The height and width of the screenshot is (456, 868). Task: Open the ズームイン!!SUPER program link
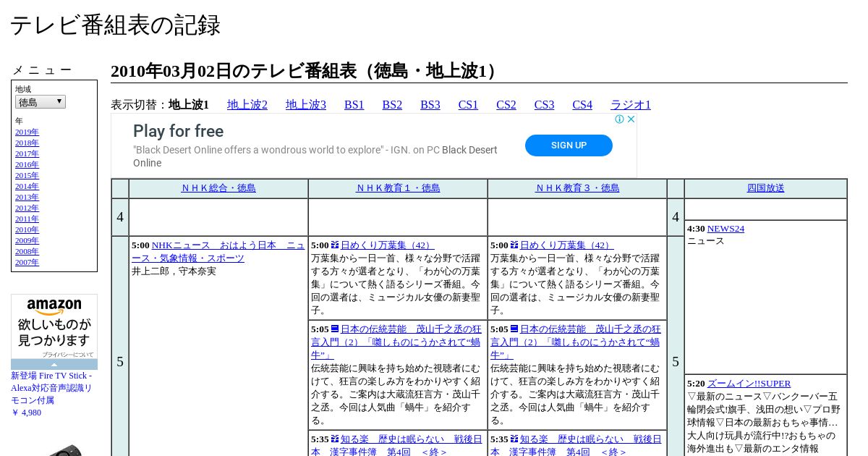click(x=749, y=384)
